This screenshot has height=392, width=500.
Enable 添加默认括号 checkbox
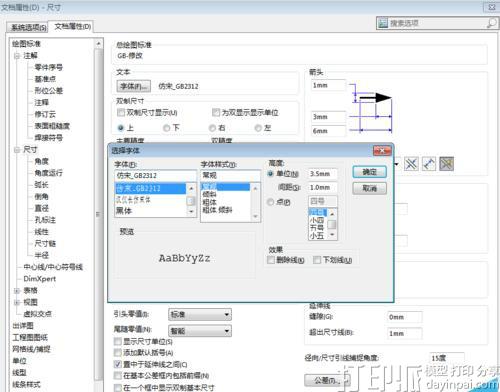(117, 353)
